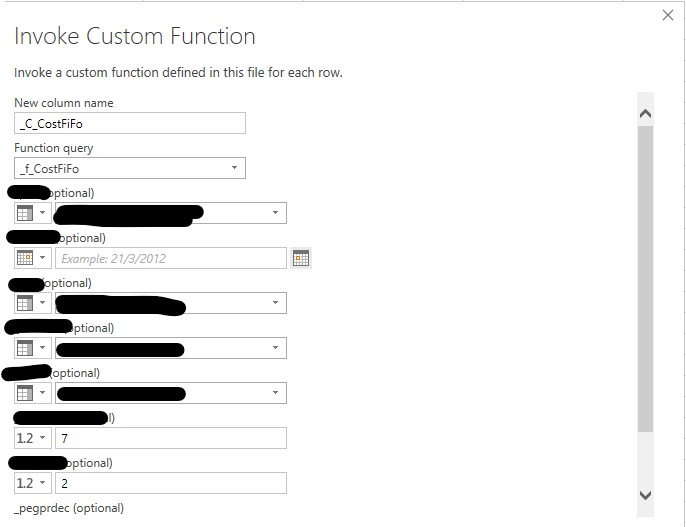Open the fifth parameter's column name dropdown
Screen dimensions: 686x527
[171, 393]
